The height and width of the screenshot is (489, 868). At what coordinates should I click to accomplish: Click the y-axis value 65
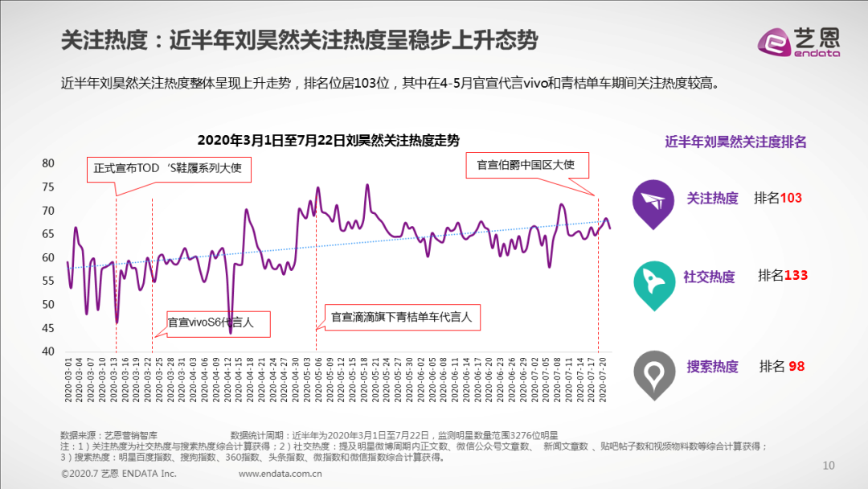click(x=48, y=234)
